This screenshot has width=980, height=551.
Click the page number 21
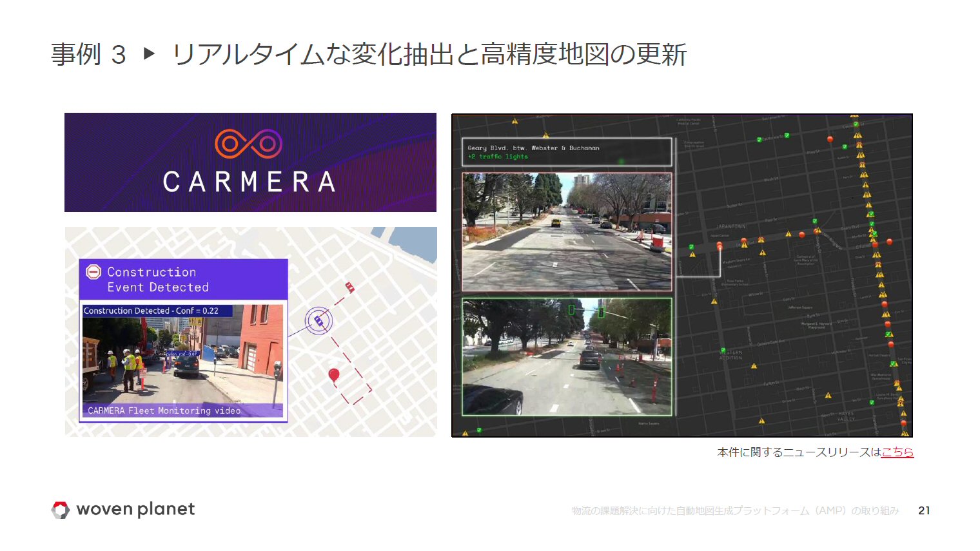(x=924, y=510)
